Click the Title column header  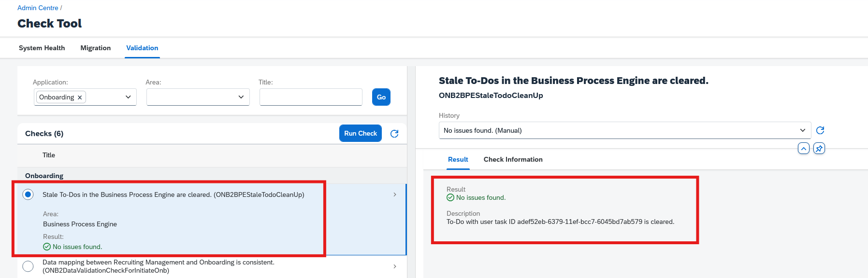49,155
